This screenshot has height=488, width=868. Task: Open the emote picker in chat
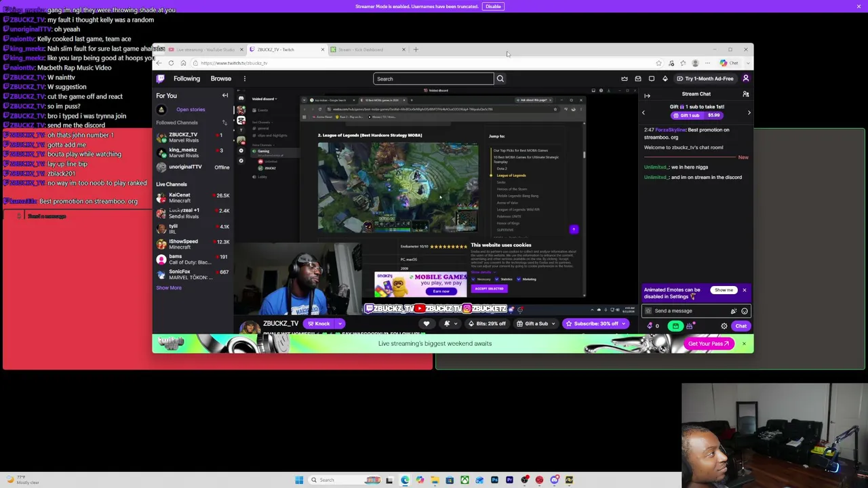[745, 311]
